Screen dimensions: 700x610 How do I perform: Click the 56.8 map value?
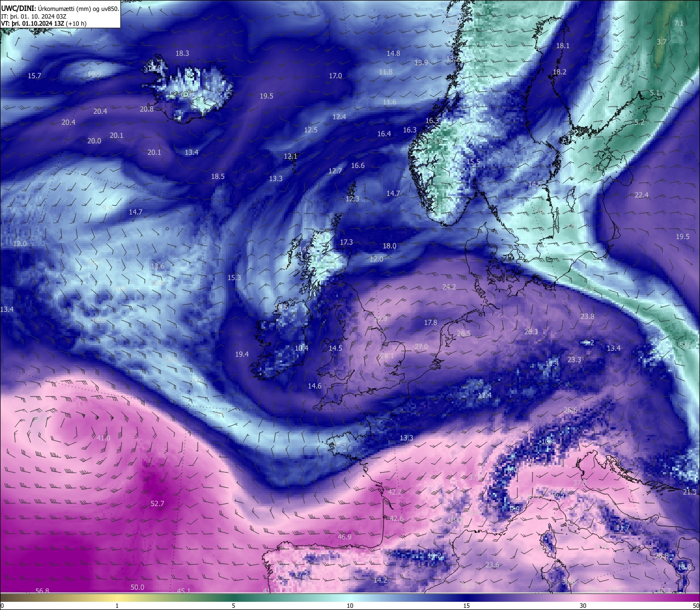click(42, 590)
